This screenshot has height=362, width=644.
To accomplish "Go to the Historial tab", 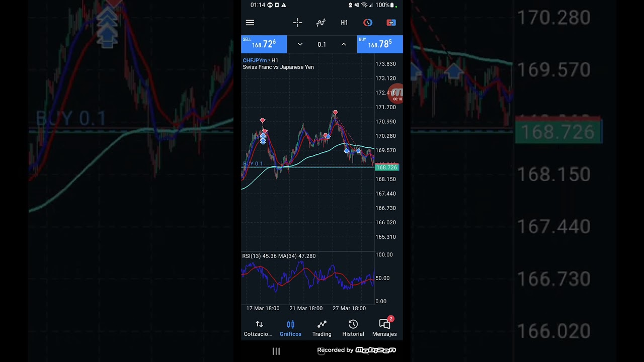I will [x=353, y=328].
